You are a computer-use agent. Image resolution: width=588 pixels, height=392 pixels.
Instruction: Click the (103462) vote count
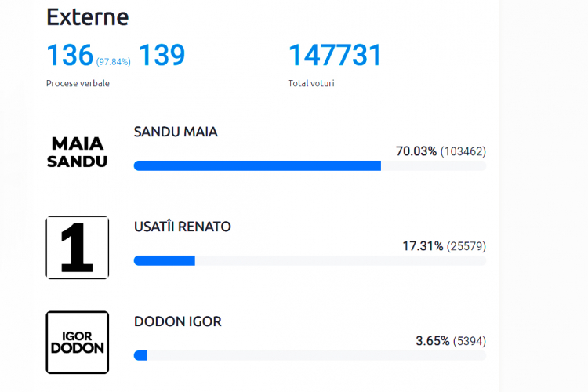(x=463, y=151)
